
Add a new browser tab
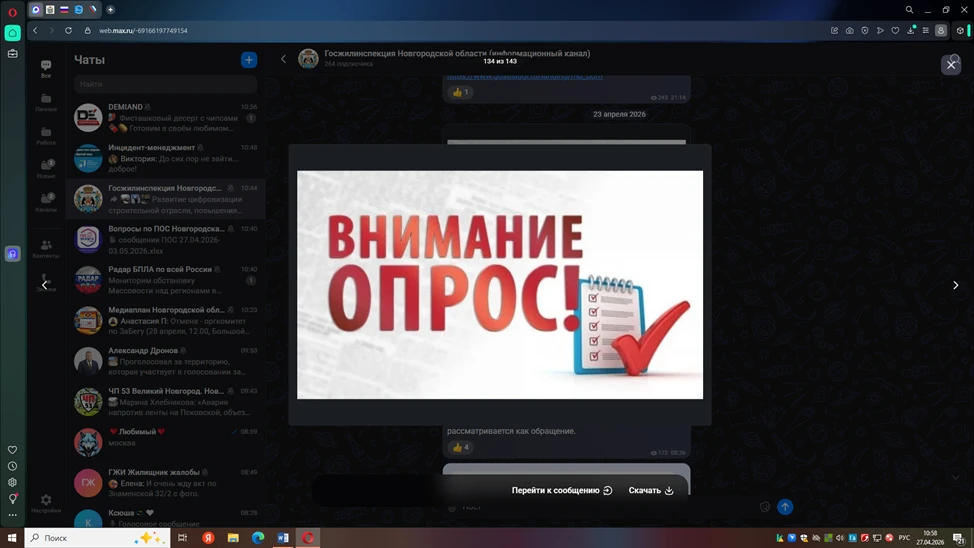[x=111, y=9]
